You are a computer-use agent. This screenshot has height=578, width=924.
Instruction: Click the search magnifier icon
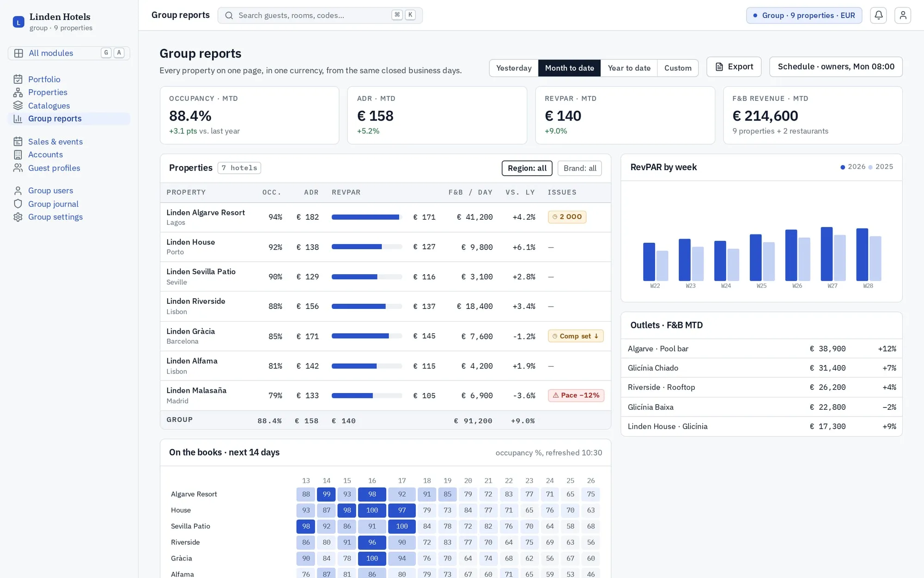[x=229, y=15]
